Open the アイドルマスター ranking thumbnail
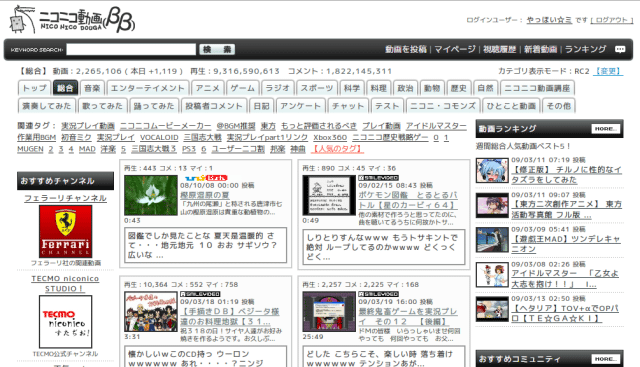The width and height of the screenshot is (640, 367). tap(492, 275)
